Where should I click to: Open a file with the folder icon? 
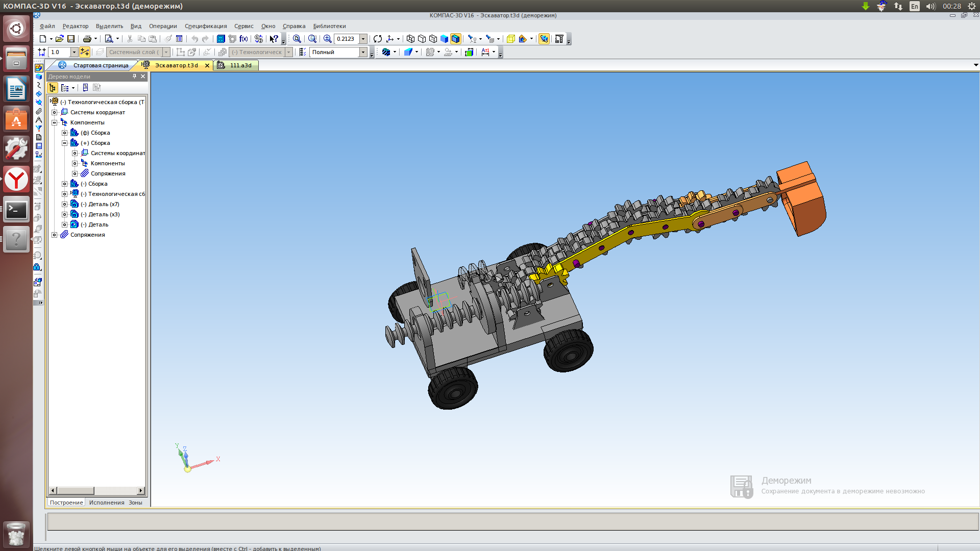pyautogui.click(x=59, y=39)
